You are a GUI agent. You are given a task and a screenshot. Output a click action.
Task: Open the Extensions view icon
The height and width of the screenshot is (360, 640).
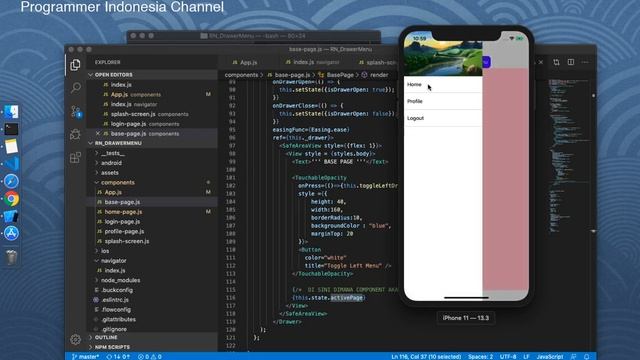(x=76, y=157)
